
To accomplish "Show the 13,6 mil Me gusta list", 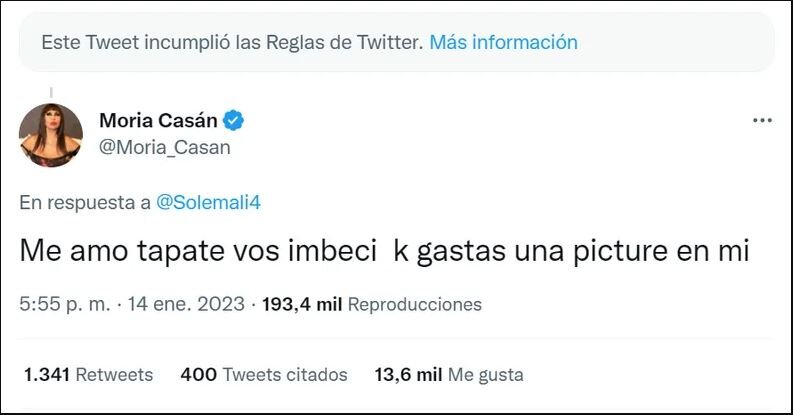I will pos(449,375).
